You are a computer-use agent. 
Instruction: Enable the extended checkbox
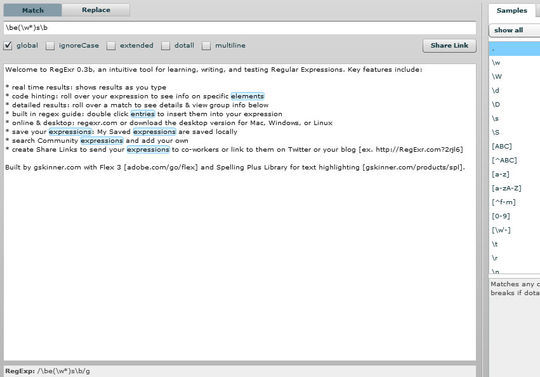click(111, 45)
